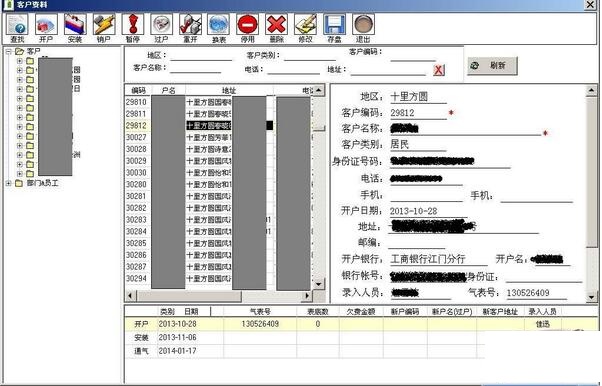Select the 安装 history row dated 2013-11-06
Screen dimensions: 602x386
(x=305, y=338)
